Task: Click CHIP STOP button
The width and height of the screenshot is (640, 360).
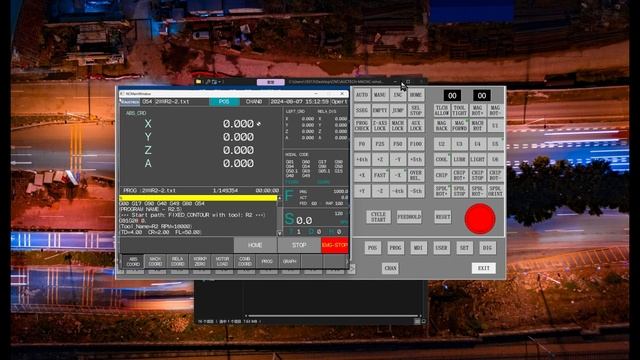Action: [x=478, y=175]
